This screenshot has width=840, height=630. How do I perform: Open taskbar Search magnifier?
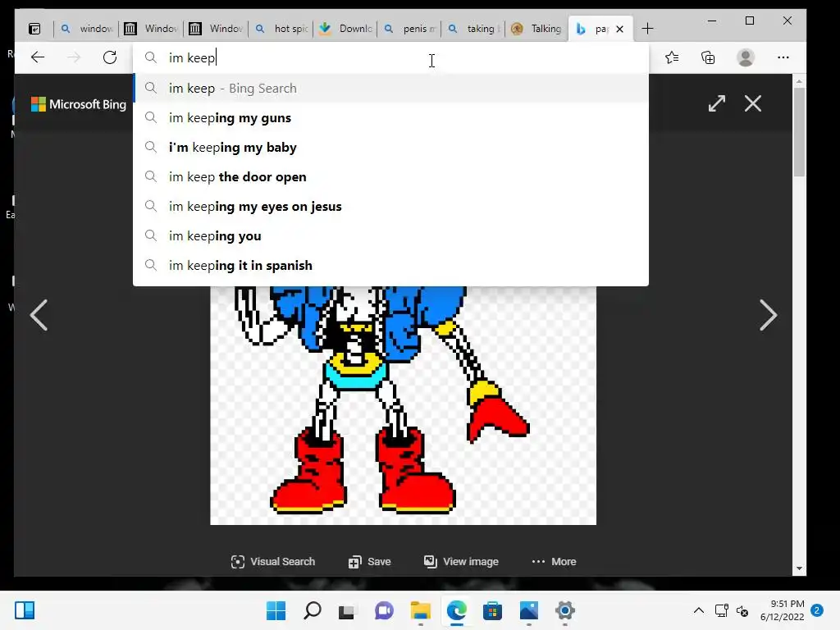pyautogui.click(x=313, y=610)
